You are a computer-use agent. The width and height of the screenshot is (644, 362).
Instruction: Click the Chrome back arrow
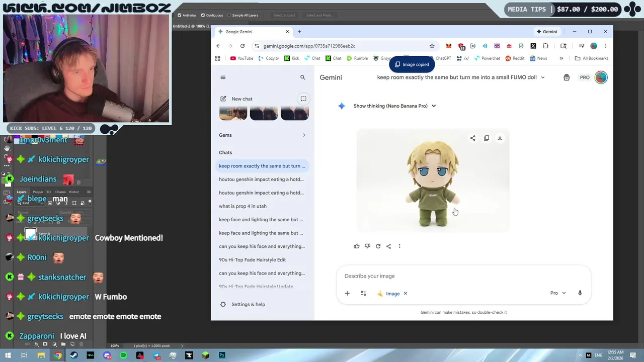pyautogui.click(x=218, y=46)
